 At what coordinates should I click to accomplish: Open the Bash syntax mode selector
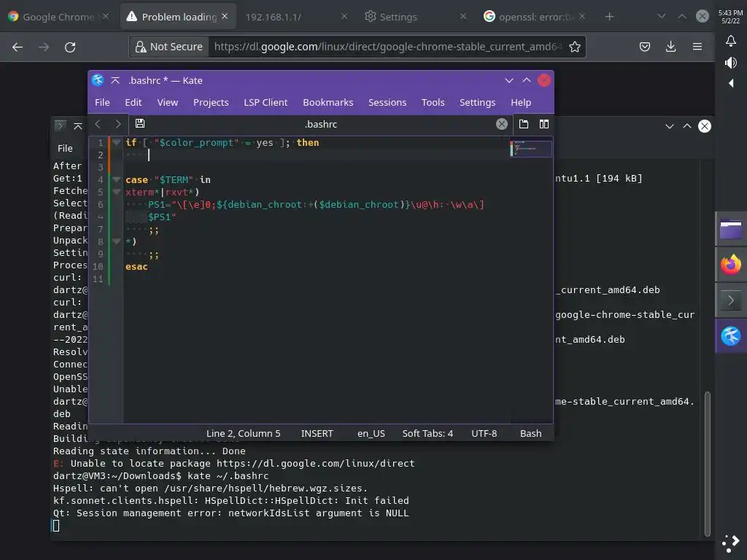531,433
